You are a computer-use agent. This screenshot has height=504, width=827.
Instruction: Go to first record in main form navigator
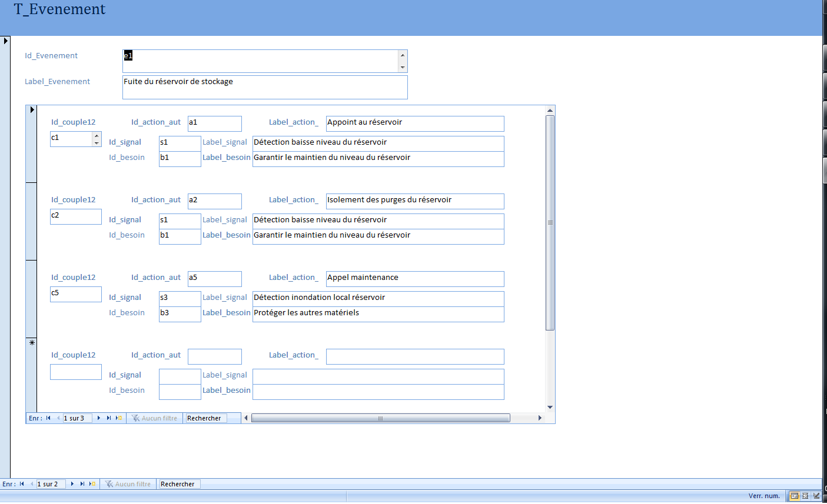click(x=22, y=484)
